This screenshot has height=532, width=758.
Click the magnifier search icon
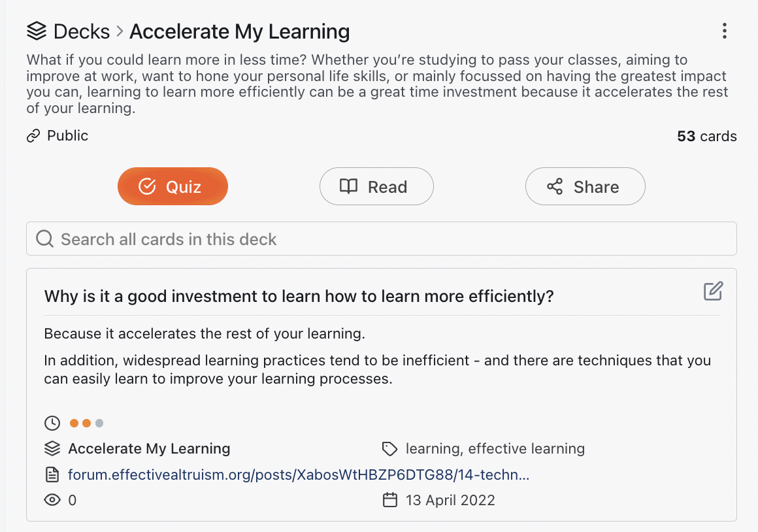point(45,239)
